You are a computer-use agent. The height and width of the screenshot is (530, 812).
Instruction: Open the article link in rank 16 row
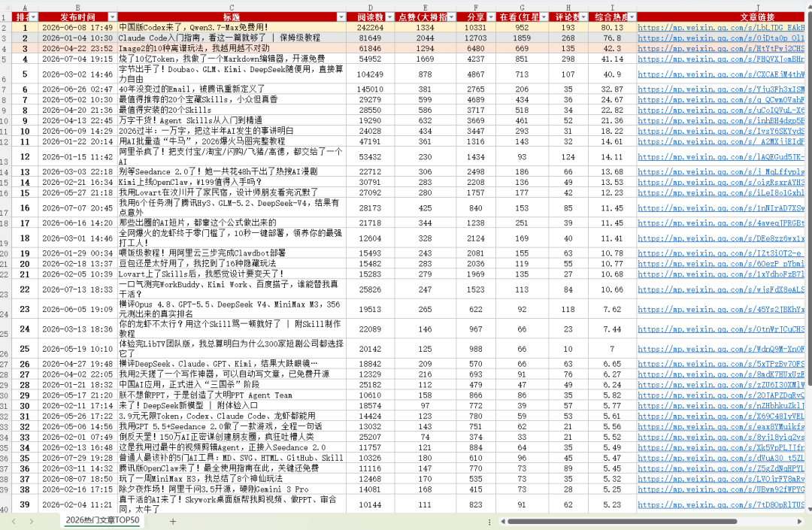tap(721, 207)
